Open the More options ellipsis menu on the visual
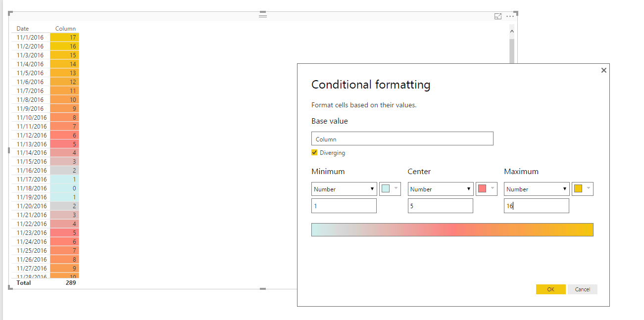This screenshot has height=320, width=644. (510, 16)
